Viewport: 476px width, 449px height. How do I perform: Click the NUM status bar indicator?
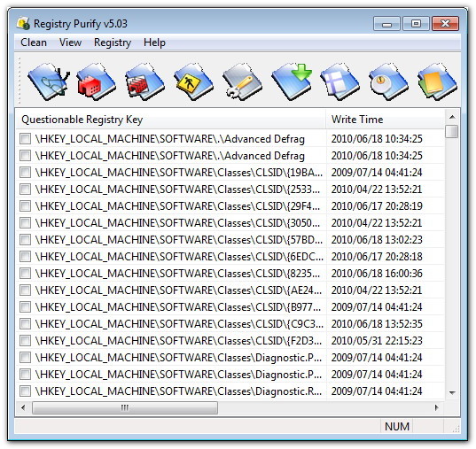tap(397, 427)
